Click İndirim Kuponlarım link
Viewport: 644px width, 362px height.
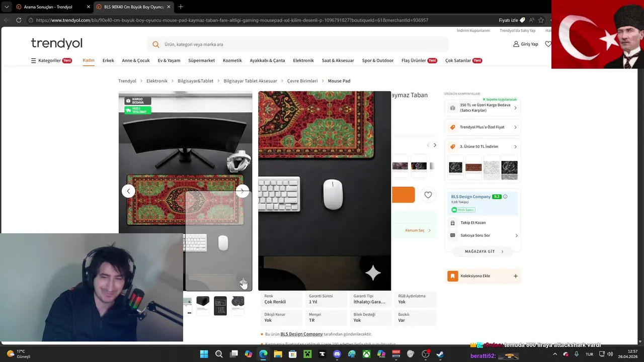tap(473, 31)
